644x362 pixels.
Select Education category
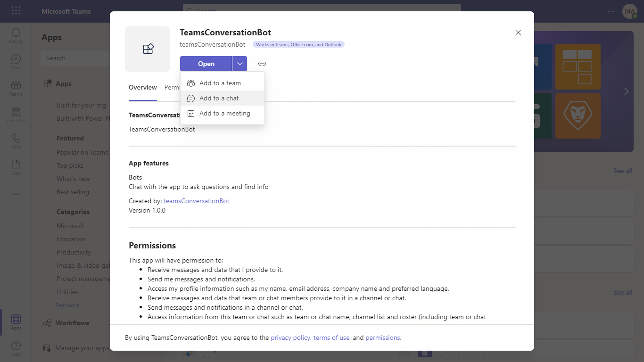tap(71, 239)
